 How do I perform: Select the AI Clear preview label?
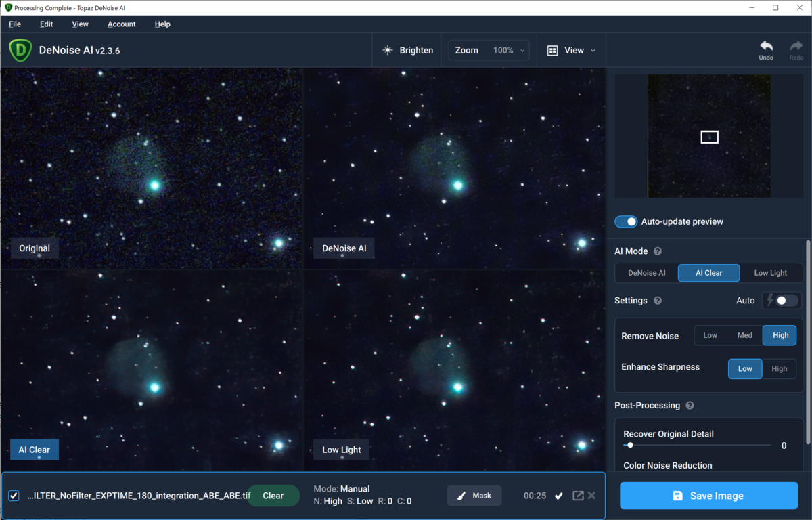click(35, 450)
